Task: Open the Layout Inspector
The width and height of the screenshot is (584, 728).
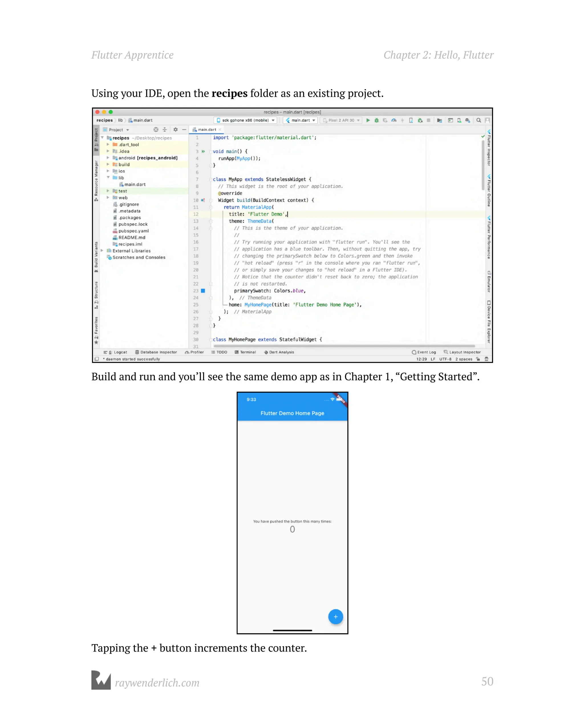Action: pyautogui.click(x=462, y=352)
